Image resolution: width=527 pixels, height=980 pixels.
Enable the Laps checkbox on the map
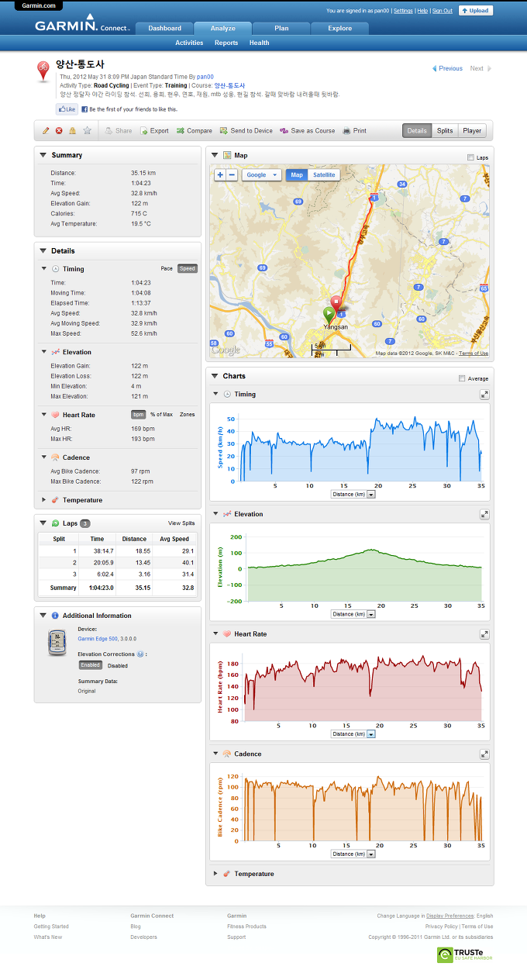point(471,157)
